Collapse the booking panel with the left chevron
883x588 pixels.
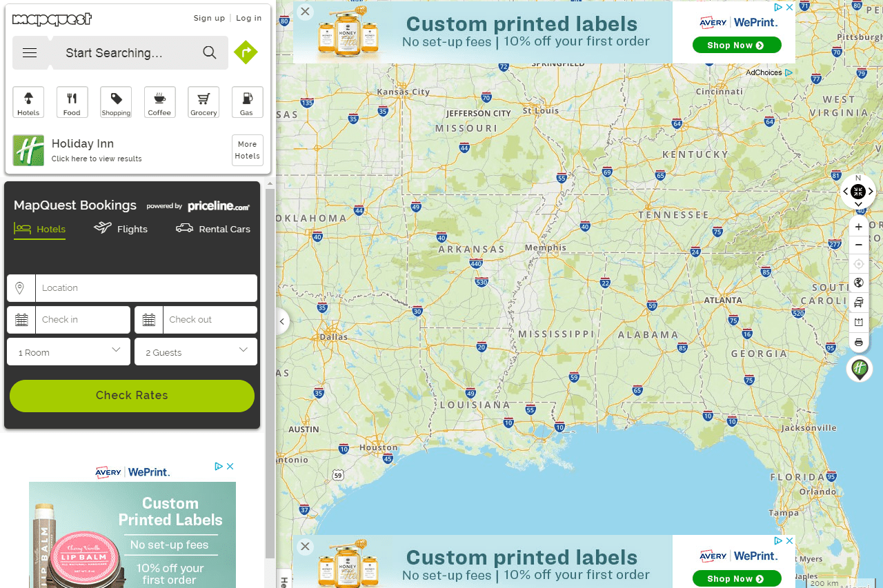point(281,321)
